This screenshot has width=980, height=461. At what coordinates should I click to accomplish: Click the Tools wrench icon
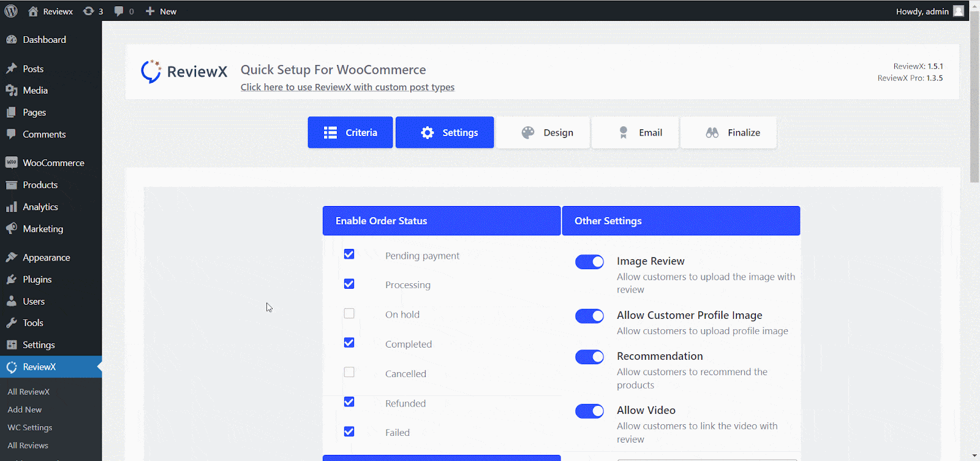12,322
